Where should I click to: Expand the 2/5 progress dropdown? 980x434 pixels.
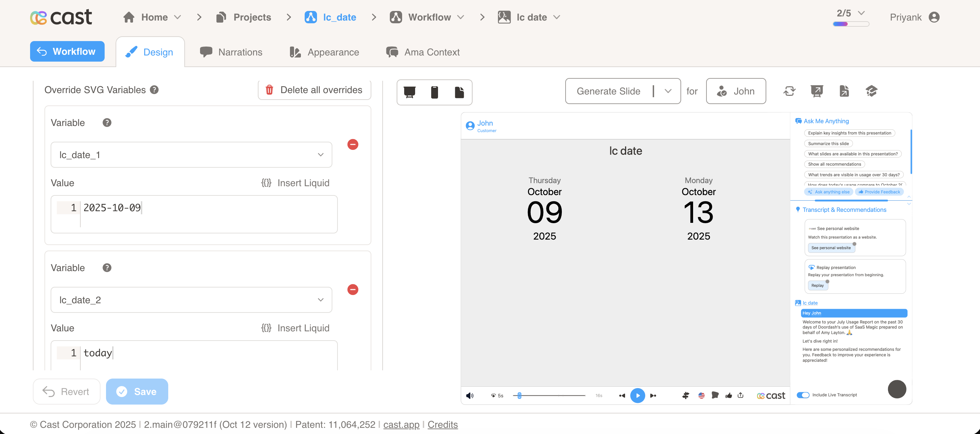(862, 13)
